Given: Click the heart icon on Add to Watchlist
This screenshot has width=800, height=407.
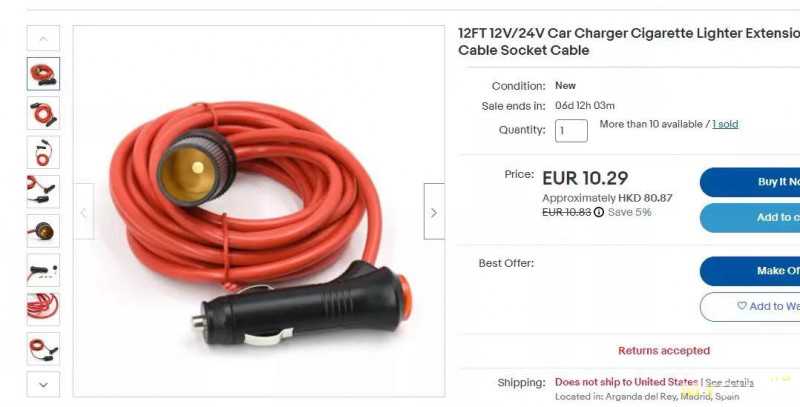Looking at the screenshot, I should click(x=742, y=306).
